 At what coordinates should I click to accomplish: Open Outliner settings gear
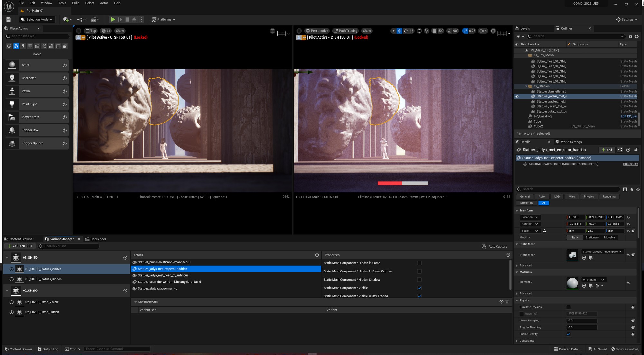[x=636, y=36]
